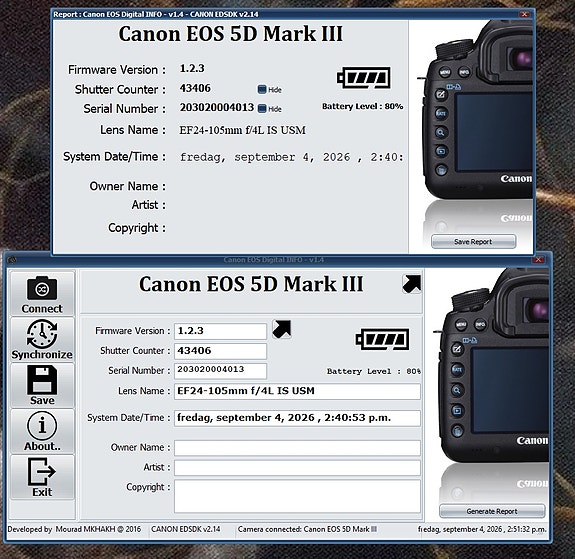The width and height of the screenshot is (575, 559).
Task: Click lens name text in Report window
Action: pos(242,130)
